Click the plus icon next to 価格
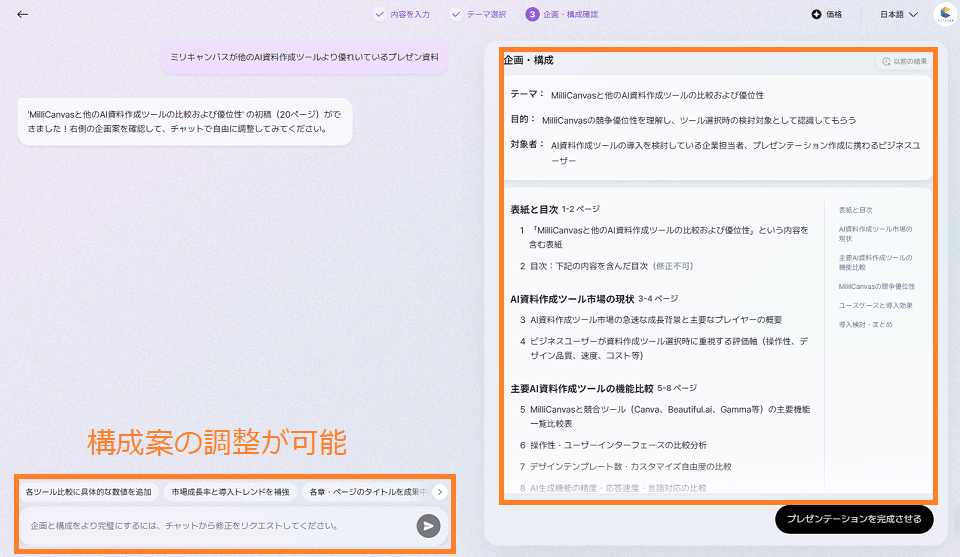The image size is (960, 557). click(816, 14)
